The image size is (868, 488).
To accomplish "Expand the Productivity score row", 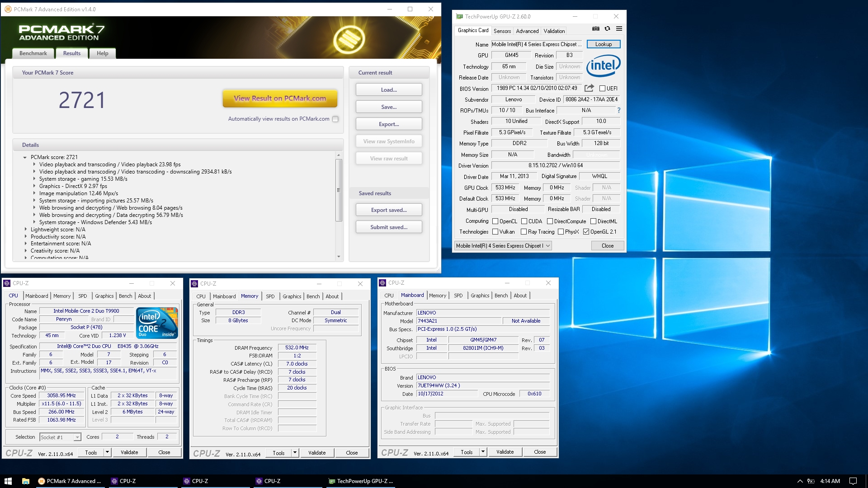I will point(25,237).
